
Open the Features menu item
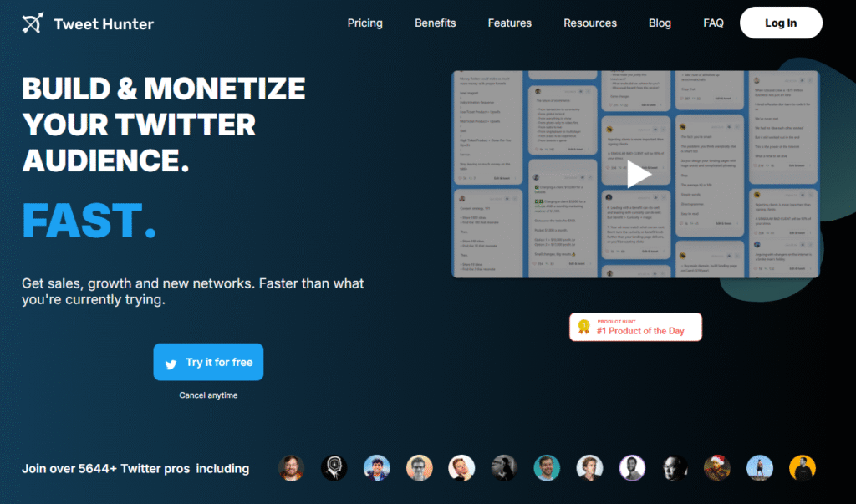[x=509, y=23]
